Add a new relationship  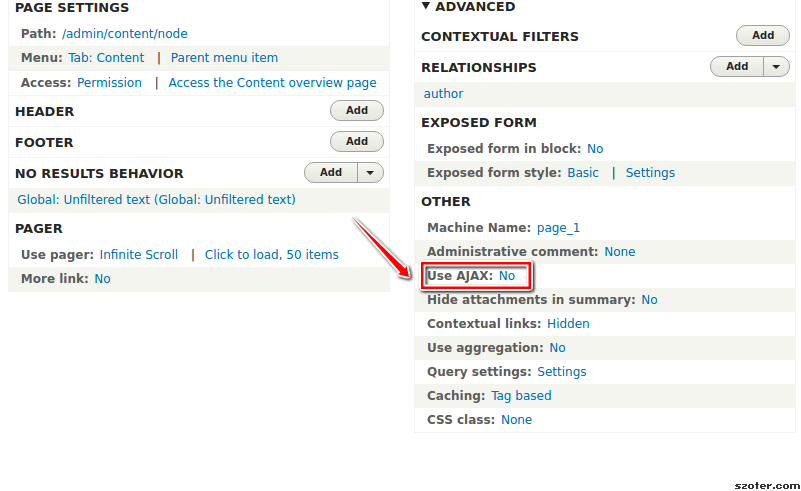(737, 66)
